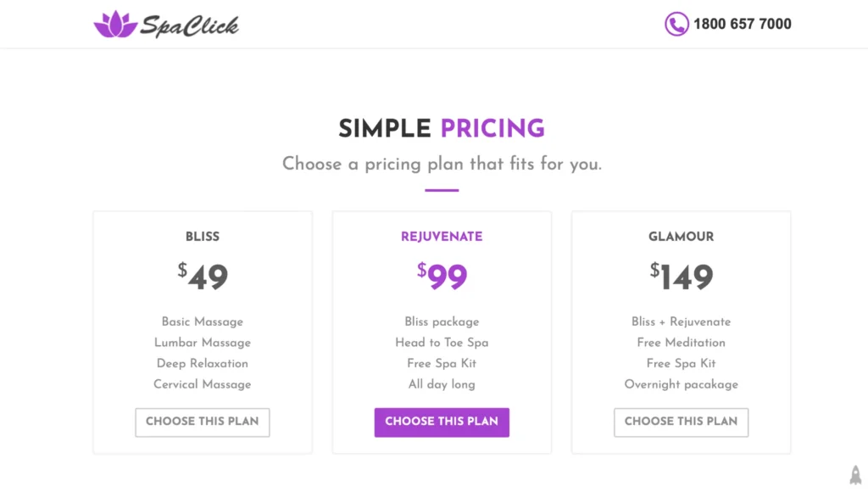Choose the Rejuvenate plan button
This screenshot has width=868, height=503.
442,422
